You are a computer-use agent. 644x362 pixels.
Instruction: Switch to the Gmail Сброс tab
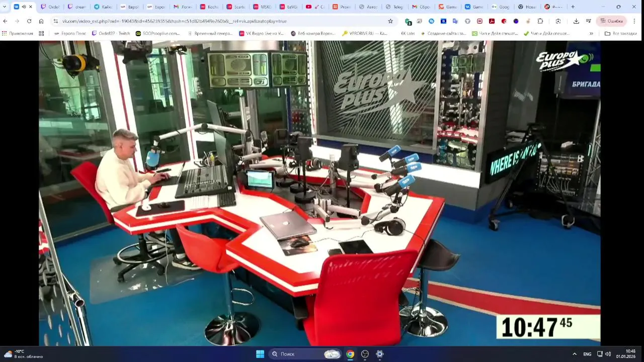pyautogui.click(x=421, y=7)
